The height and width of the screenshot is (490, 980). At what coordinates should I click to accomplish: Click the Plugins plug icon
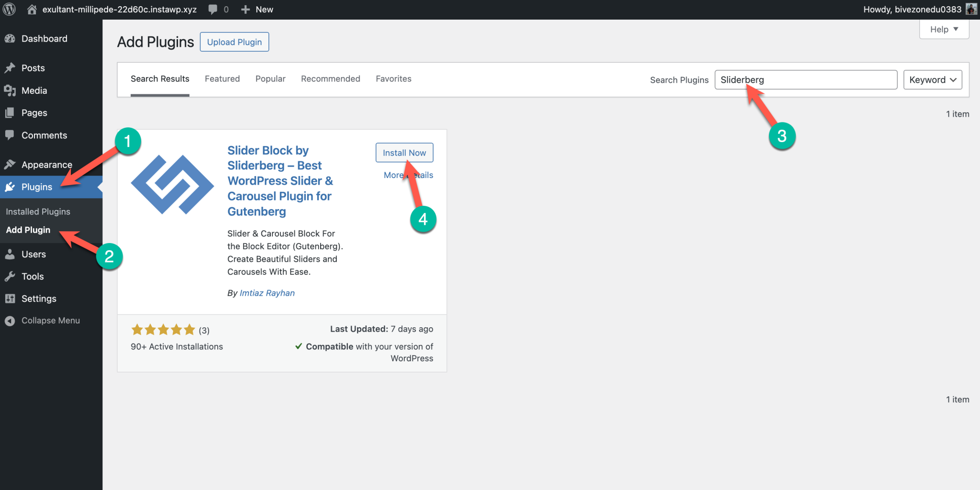11,187
